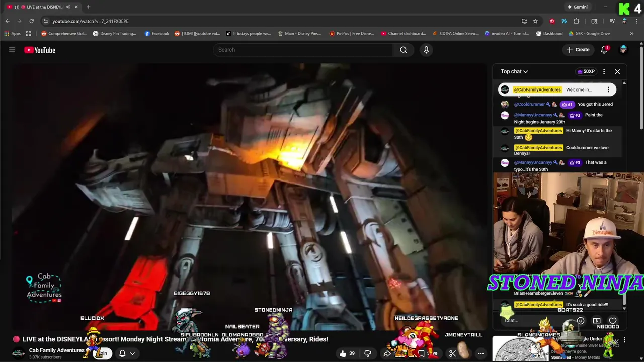
Task: Open more video actions ellipsis
Action: (481, 353)
